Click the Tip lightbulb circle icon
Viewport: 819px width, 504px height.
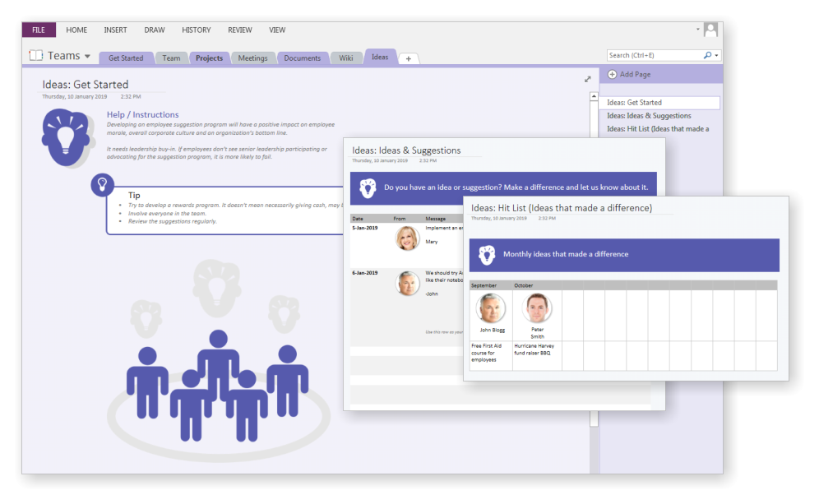tap(102, 185)
